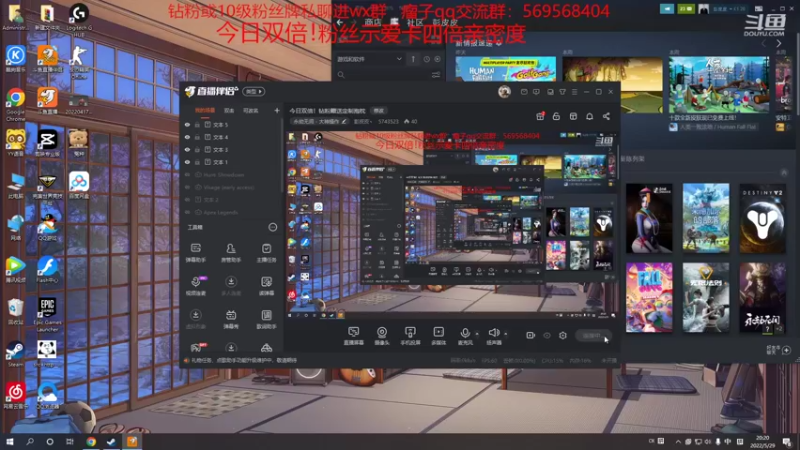The image size is (800, 450).
Task: Open the Steam 库 tab
Action: click(x=394, y=22)
